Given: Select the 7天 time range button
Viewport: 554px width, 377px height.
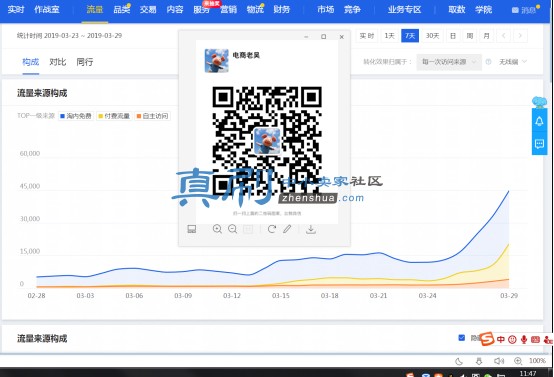Looking at the screenshot, I should tap(410, 36).
